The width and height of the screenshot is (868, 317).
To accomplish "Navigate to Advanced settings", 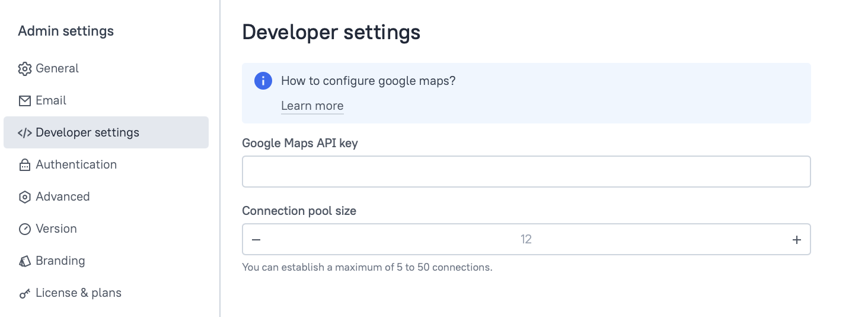I will point(62,196).
